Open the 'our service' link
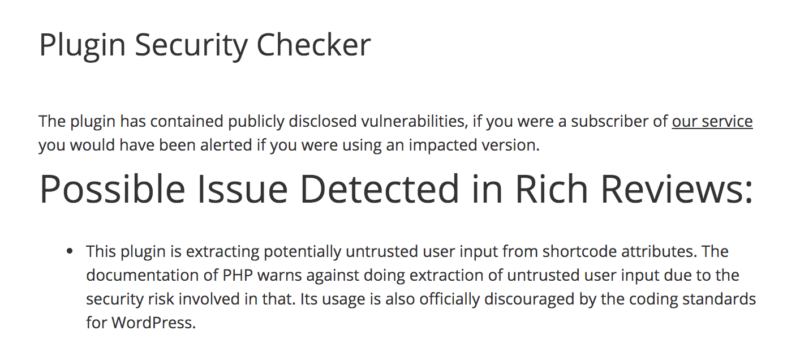This screenshot has width=800, height=360. [x=712, y=121]
